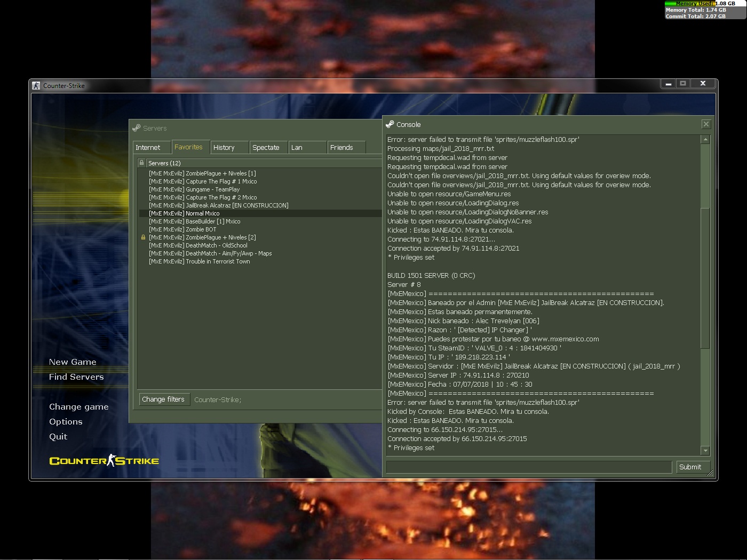Click Quit in main menu
This screenshot has height=560, width=747.
pos(58,436)
